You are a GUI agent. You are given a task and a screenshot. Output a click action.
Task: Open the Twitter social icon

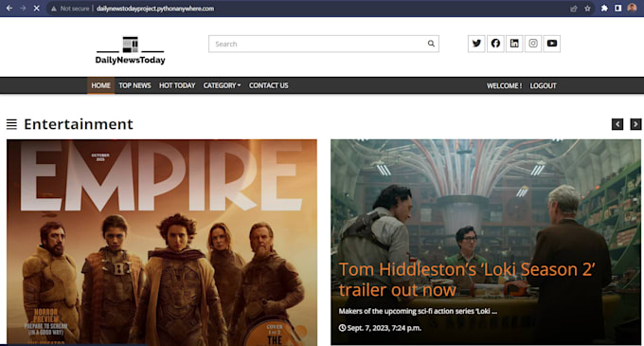point(476,44)
